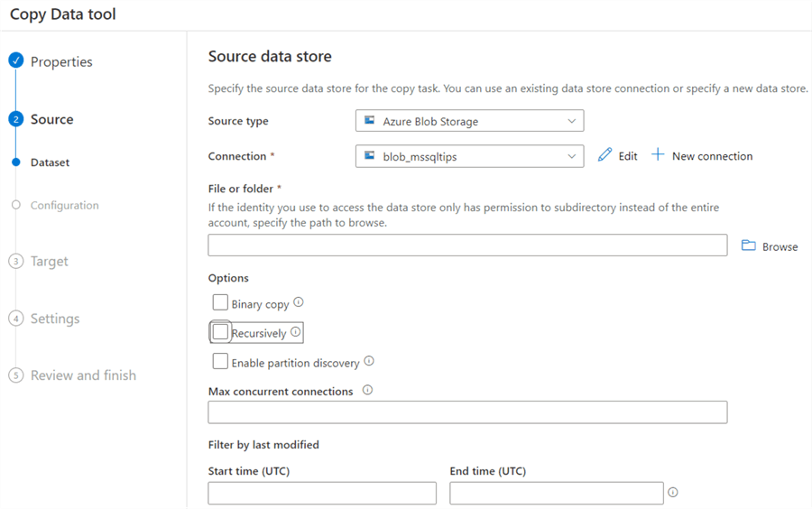The height and width of the screenshot is (509, 812).
Task: Open the Max concurrent connections info icon
Action: point(367,390)
